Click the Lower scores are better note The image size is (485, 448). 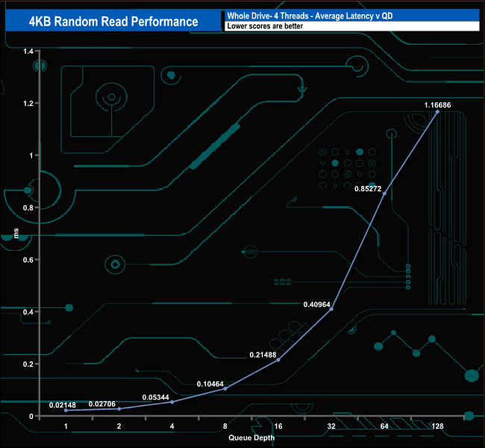coord(265,26)
